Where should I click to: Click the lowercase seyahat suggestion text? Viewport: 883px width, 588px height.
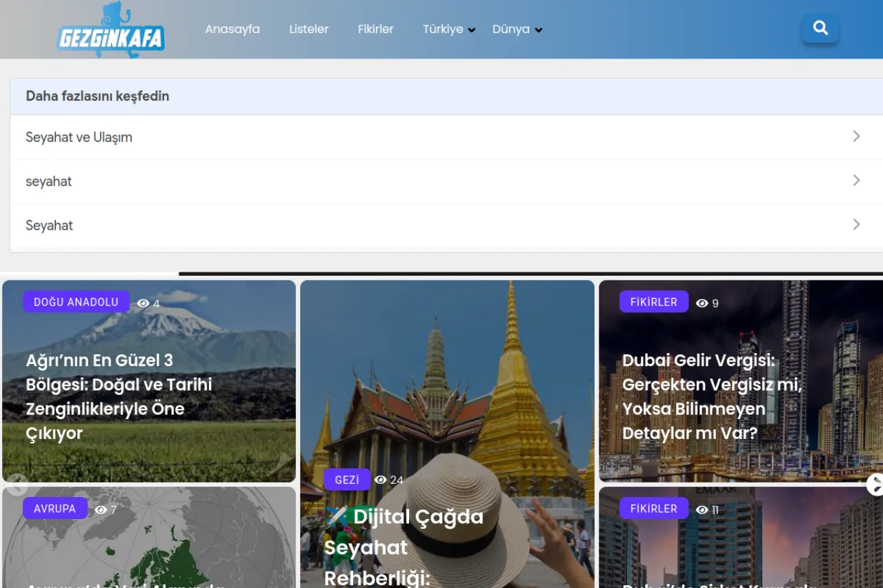tap(48, 181)
